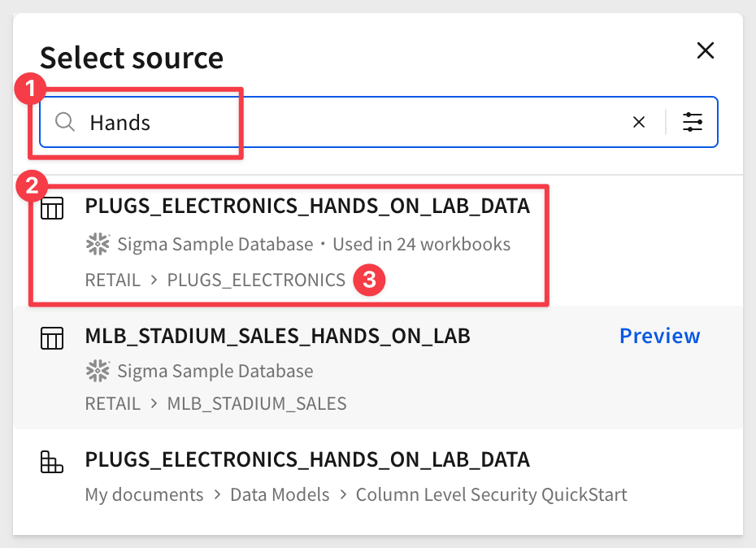Viewport: 756px width, 548px height.
Task: Click Snowflake icon under MLB_STADIUM_SALES result
Action: tap(98, 371)
